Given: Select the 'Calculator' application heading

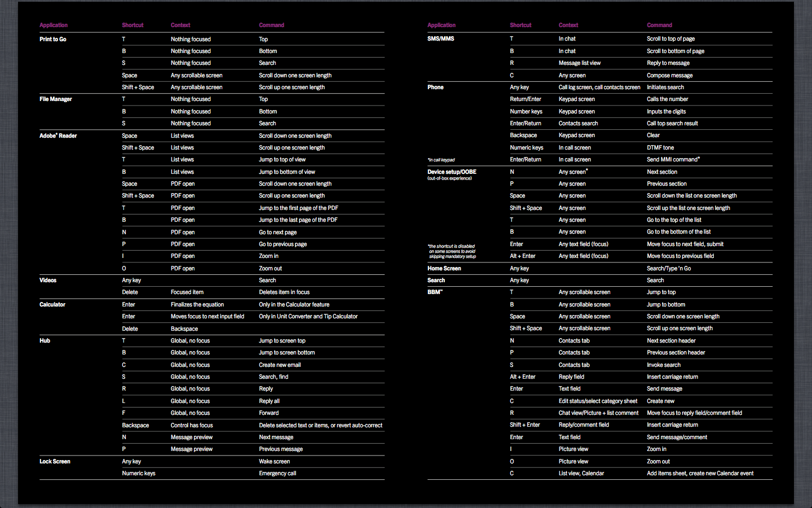Looking at the screenshot, I should 52,305.
